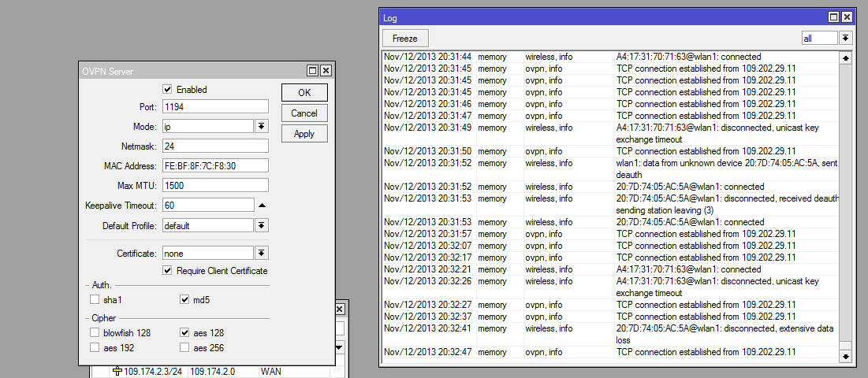Click network cell 109.174.2.0

(x=213, y=372)
